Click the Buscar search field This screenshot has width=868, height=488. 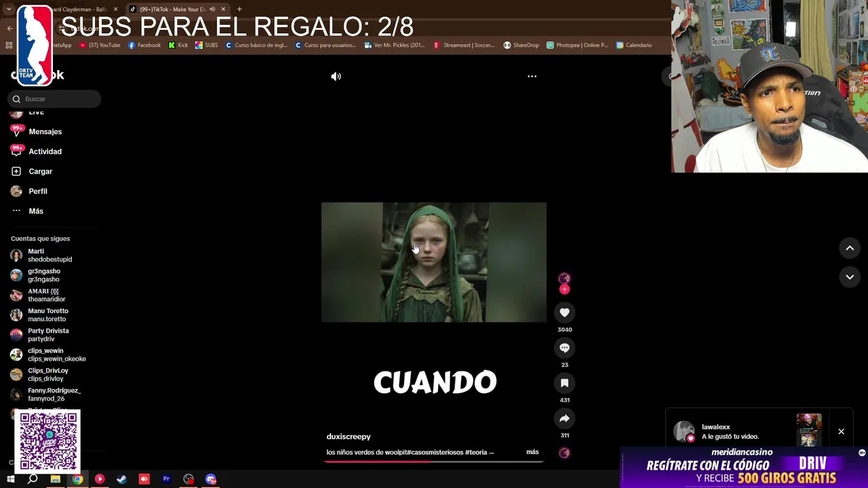pyautogui.click(x=54, y=99)
